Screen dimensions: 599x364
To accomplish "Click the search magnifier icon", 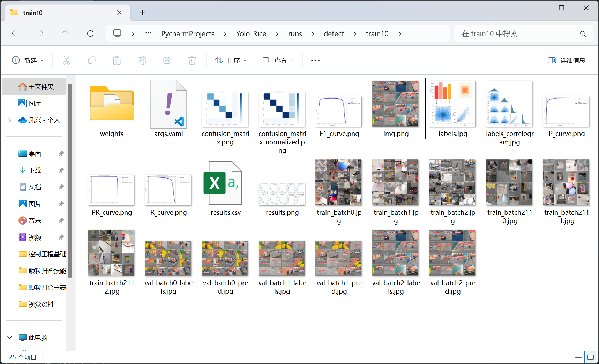I will coord(583,34).
